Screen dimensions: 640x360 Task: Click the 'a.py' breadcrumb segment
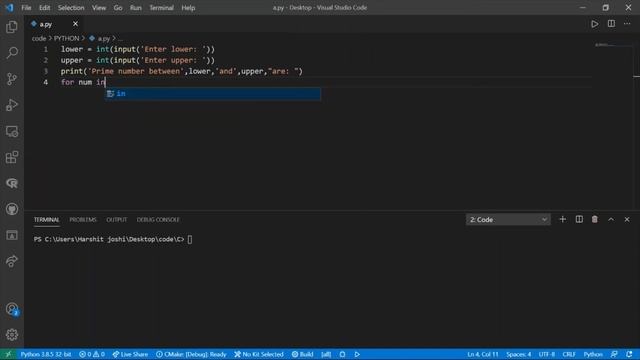(x=104, y=38)
